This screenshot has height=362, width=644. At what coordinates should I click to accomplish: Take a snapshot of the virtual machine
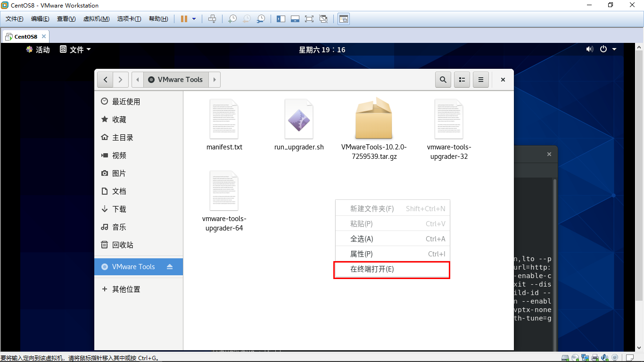coord(232,19)
